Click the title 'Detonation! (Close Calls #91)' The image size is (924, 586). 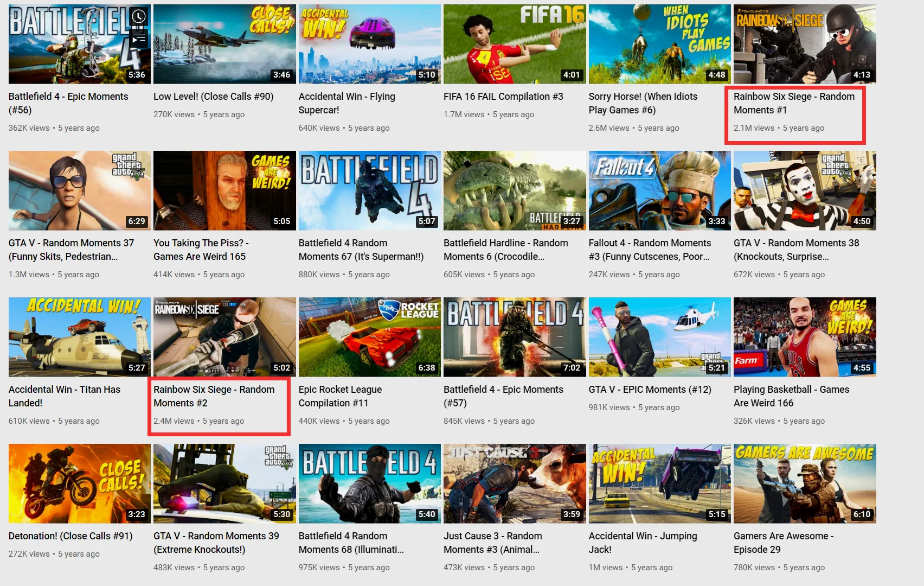(x=70, y=536)
